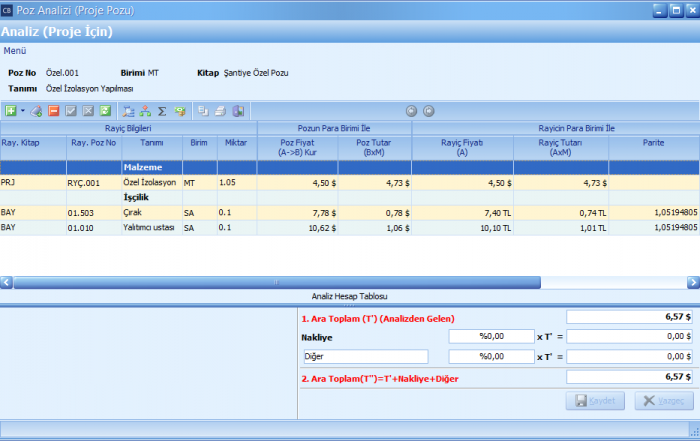Select the Özel İzolasyon material row
This screenshot has width=700, height=441.
click(x=150, y=183)
